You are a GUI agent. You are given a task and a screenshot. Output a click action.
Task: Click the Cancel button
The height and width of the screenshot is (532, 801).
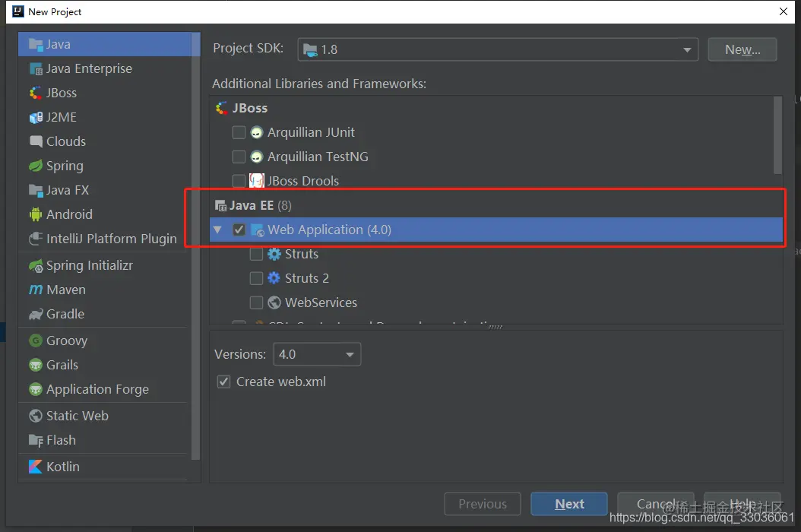point(655,504)
